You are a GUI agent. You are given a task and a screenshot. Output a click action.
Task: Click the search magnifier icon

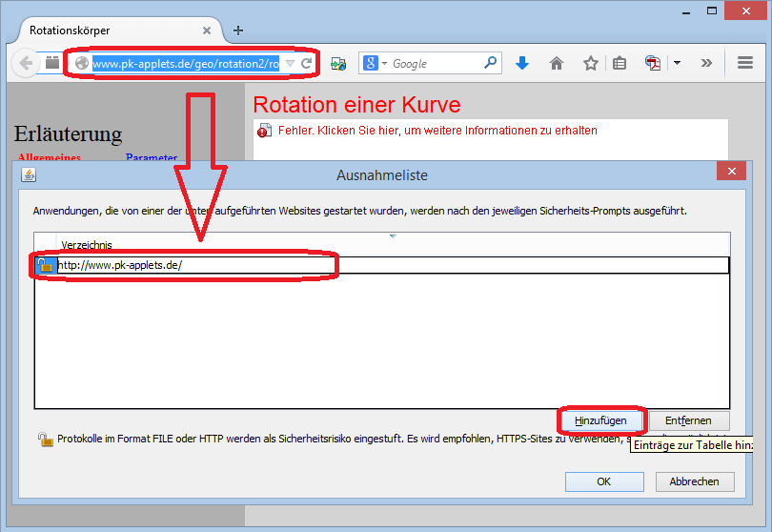point(490,64)
